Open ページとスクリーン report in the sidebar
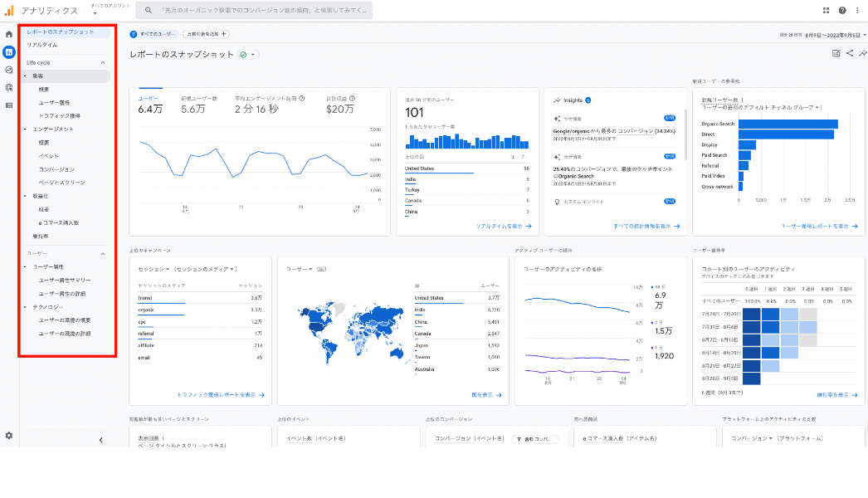Image resolution: width=868 pixels, height=498 pixels. [62, 183]
